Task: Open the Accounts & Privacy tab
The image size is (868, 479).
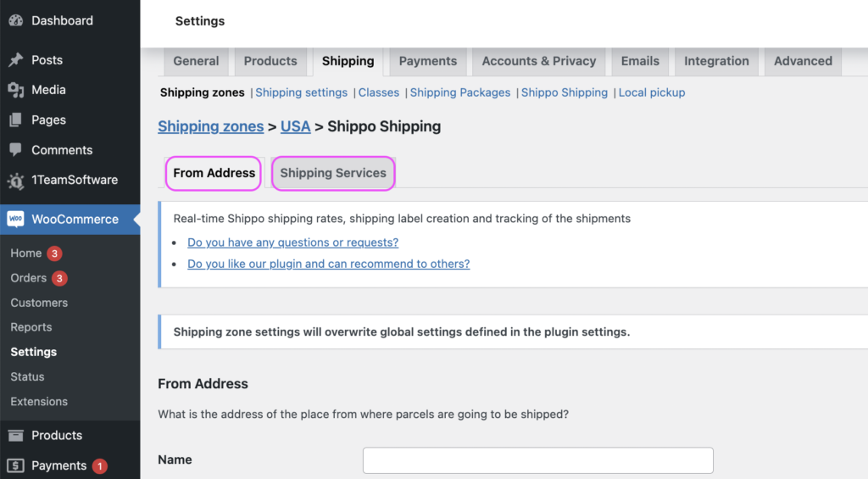Action: [538, 61]
